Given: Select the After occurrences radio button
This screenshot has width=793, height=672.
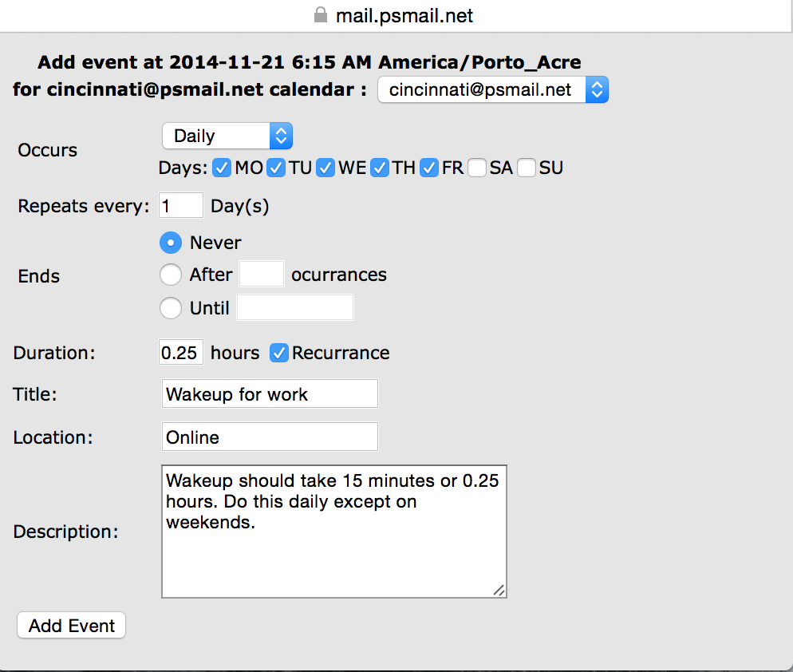Looking at the screenshot, I should coord(170,274).
